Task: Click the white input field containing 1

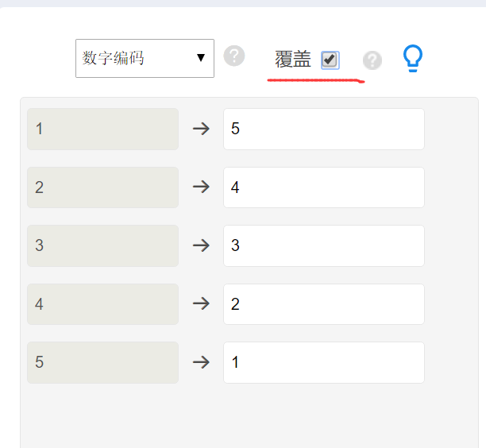Action: pyautogui.click(x=323, y=362)
